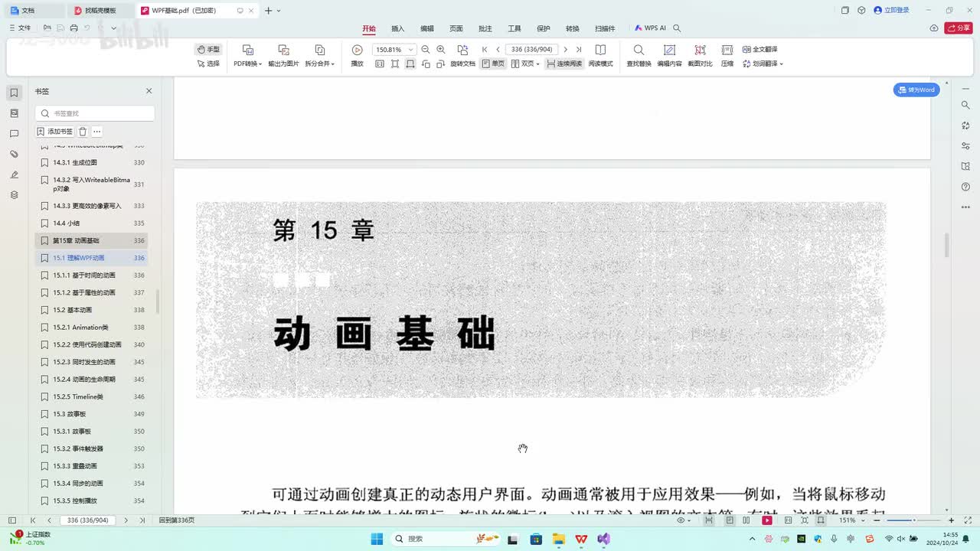Open bookmark 15.1.1 基于时间的动画
This screenshot has width=980, height=551.
[91, 275]
